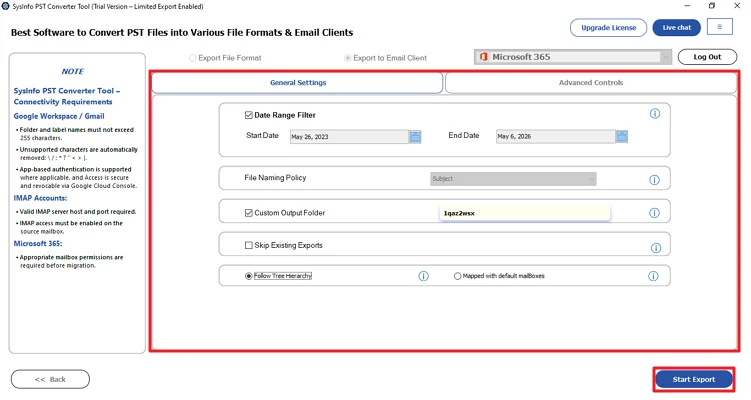The width and height of the screenshot is (751, 400).
Task: Click the SysInfo app icon in title bar
Action: [x=5, y=6]
